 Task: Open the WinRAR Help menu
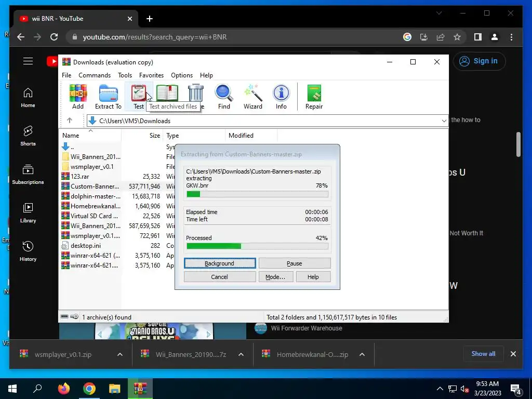point(206,75)
